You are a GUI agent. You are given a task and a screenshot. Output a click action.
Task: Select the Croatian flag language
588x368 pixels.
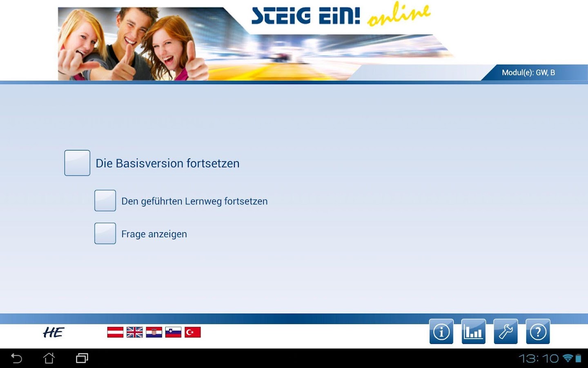[x=154, y=332]
